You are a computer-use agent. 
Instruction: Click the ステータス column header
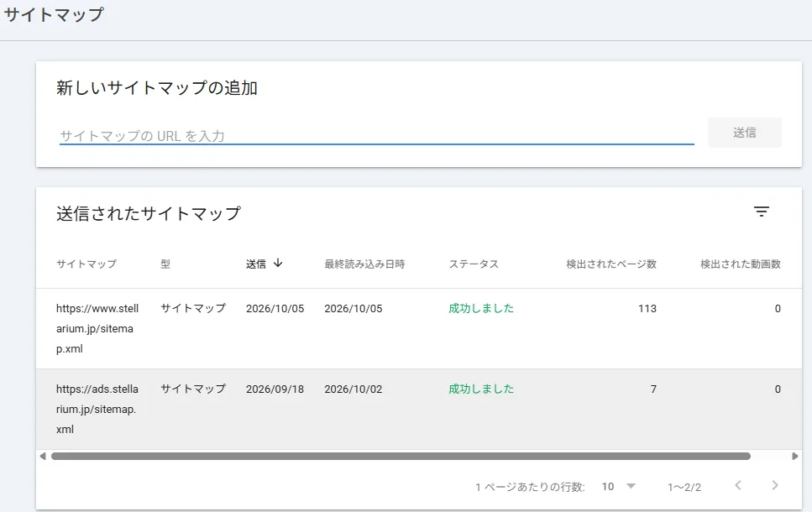click(474, 264)
